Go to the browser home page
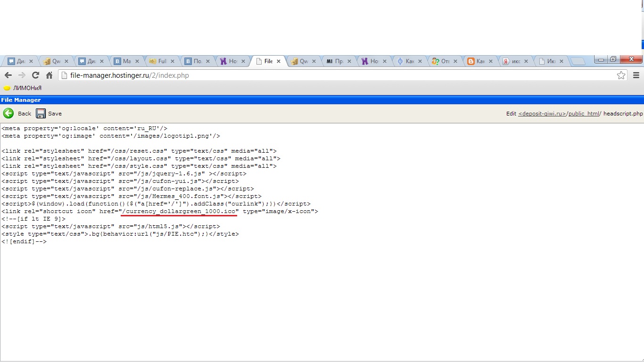This screenshot has width=644, height=362. coord(49,75)
